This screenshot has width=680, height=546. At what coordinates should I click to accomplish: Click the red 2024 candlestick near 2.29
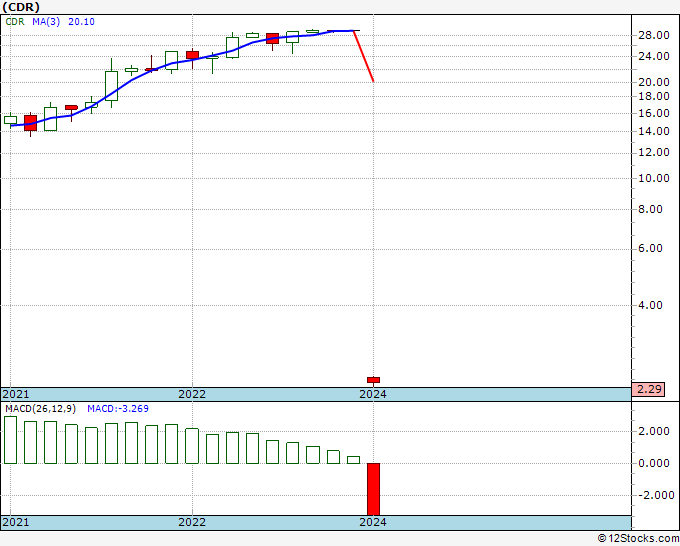(x=373, y=380)
